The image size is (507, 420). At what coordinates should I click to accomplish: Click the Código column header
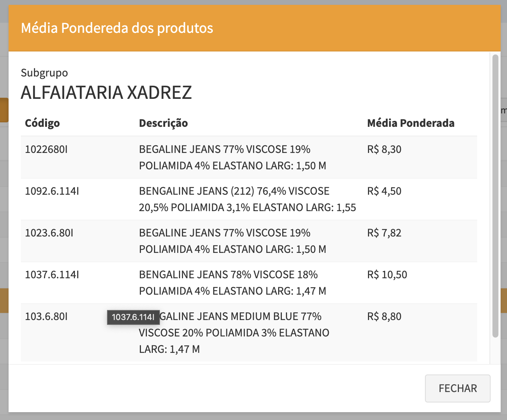[42, 123]
